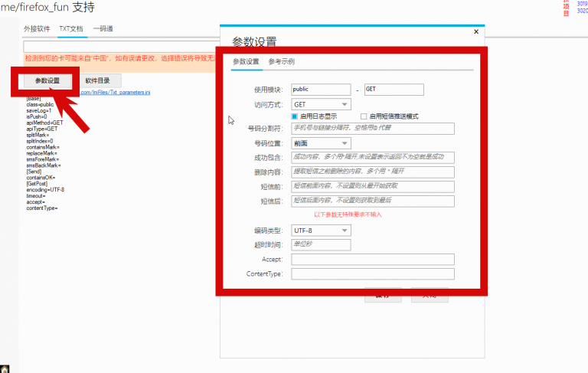
Task: Focus the 超时时间 field showing 单位秒
Action: click(321, 244)
